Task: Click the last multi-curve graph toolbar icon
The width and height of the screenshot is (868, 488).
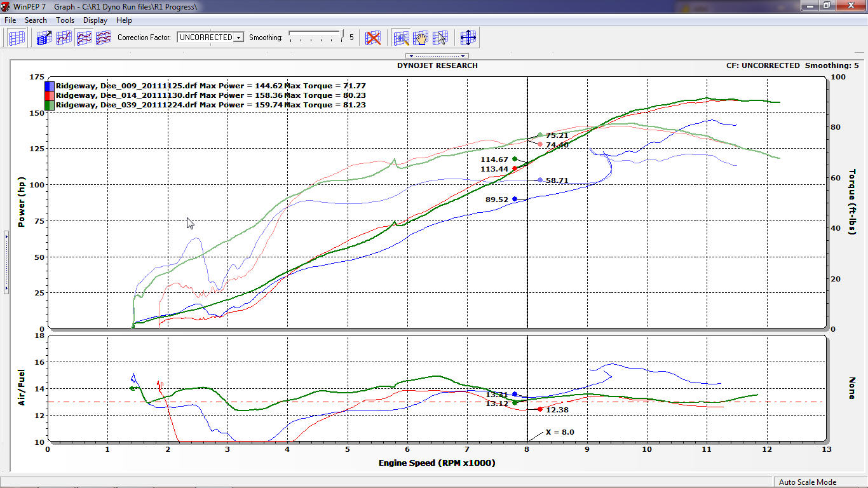Action: pyautogui.click(x=104, y=37)
